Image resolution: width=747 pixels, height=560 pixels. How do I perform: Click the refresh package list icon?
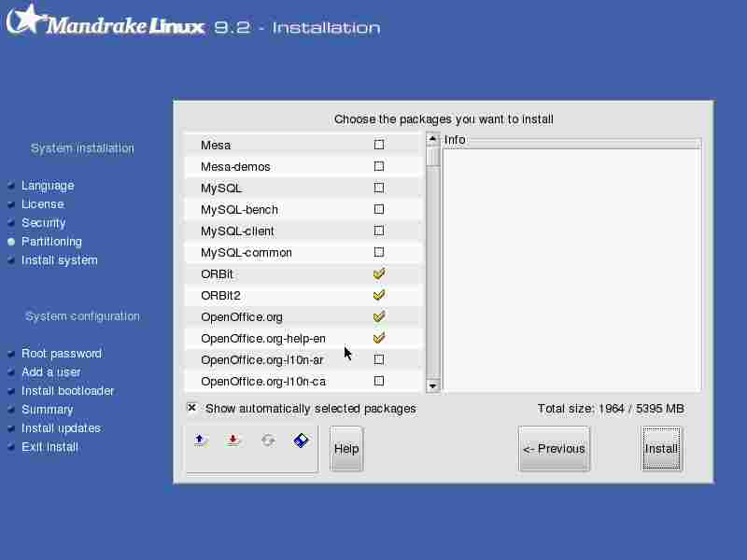click(x=268, y=441)
